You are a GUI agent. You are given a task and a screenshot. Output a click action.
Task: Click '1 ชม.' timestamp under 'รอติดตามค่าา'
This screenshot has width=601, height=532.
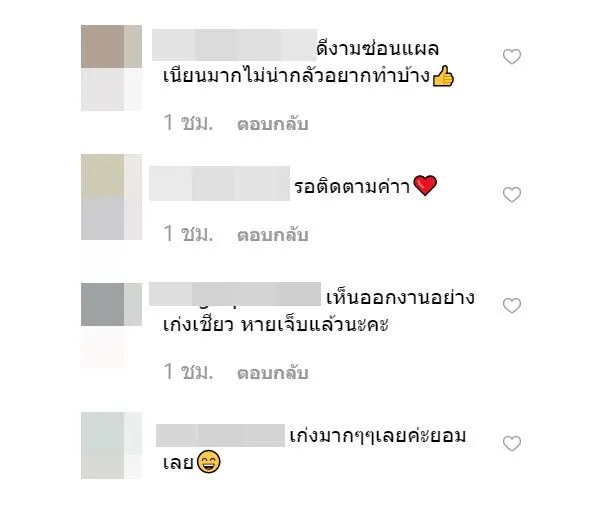click(188, 234)
